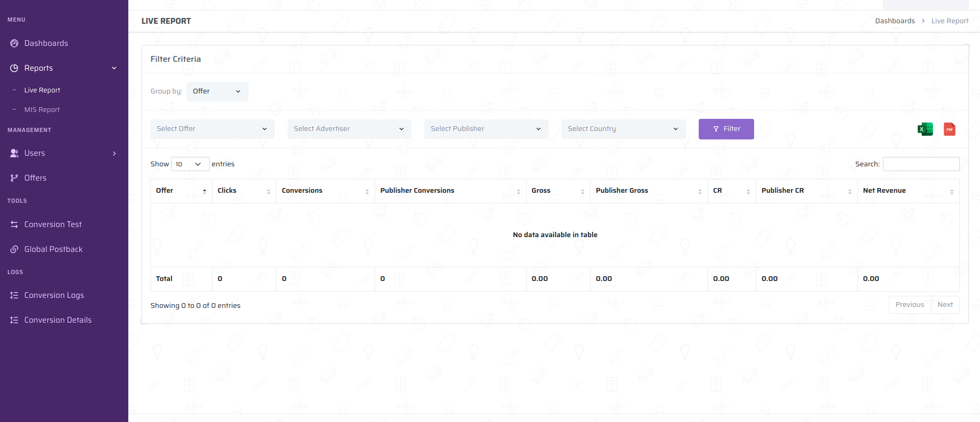This screenshot has width=980, height=422.
Task: Click the Dashboards gauge icon in sidebar
Action: pyautogui.click(x=14, y=43)
